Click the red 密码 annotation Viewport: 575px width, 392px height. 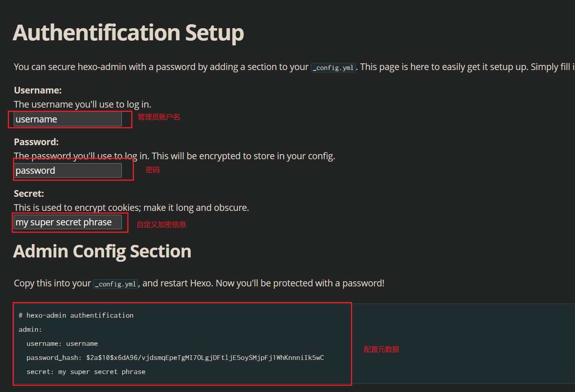pos(153,170)
